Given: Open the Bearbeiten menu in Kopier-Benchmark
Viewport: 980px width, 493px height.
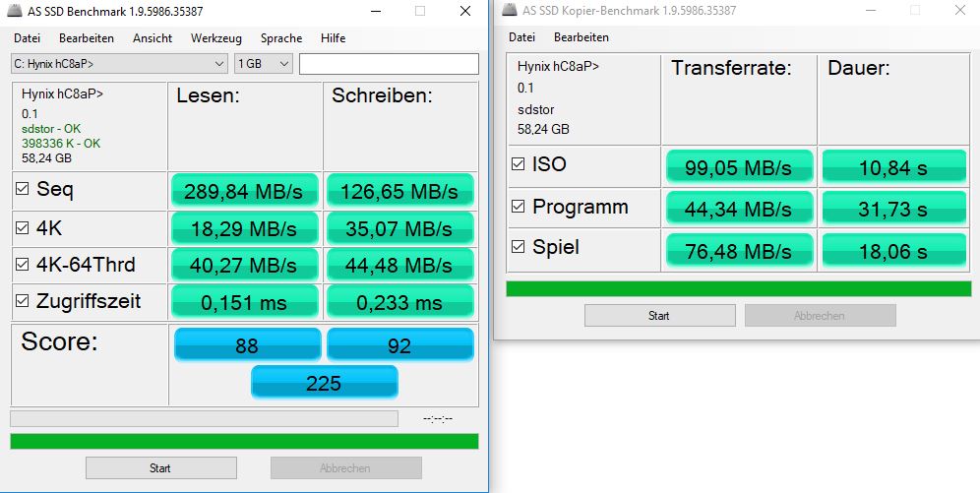Looking at the screenshot, I should click(582, 36).
